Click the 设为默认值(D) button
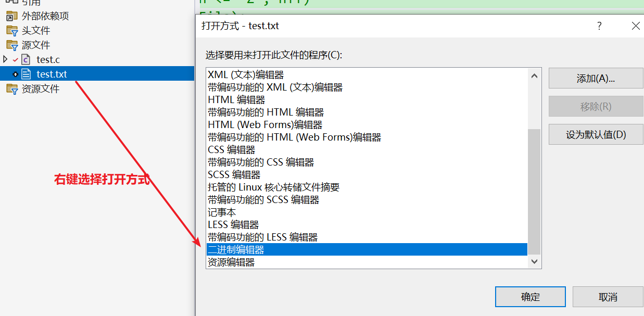The height and width of the screenshot is (316, 644). [x=596, y=134]
